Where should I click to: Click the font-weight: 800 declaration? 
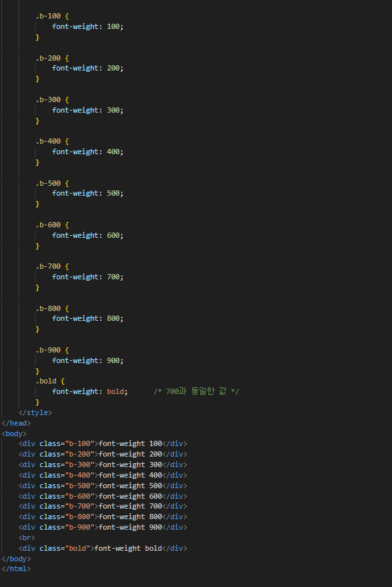pos(88,318)
